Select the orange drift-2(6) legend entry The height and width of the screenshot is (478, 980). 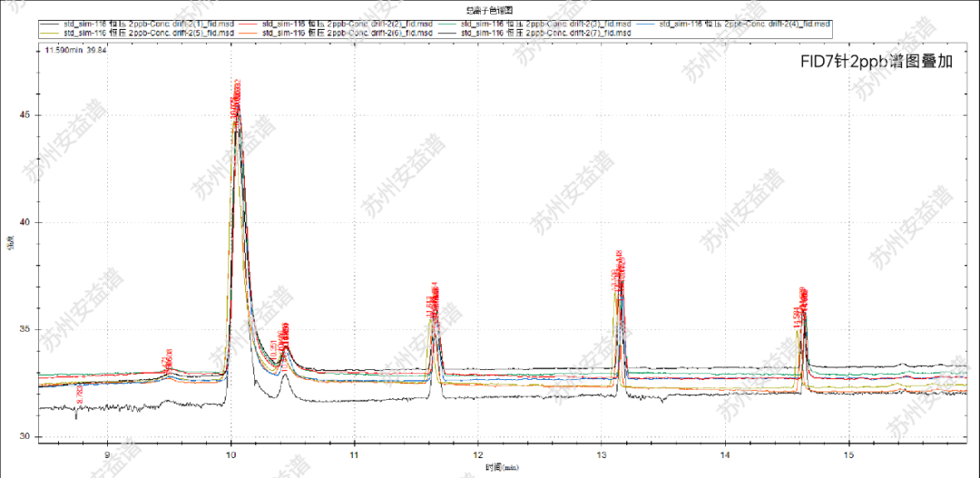pos(336,32)
